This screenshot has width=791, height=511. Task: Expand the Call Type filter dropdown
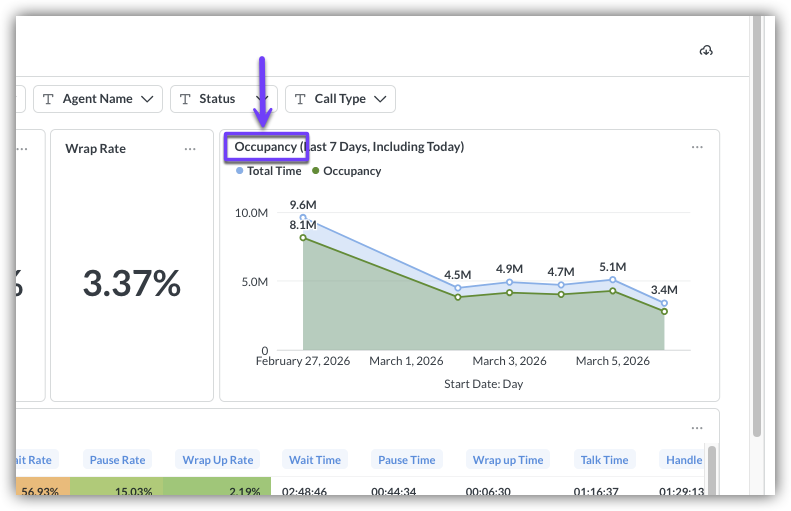(380, 99)
